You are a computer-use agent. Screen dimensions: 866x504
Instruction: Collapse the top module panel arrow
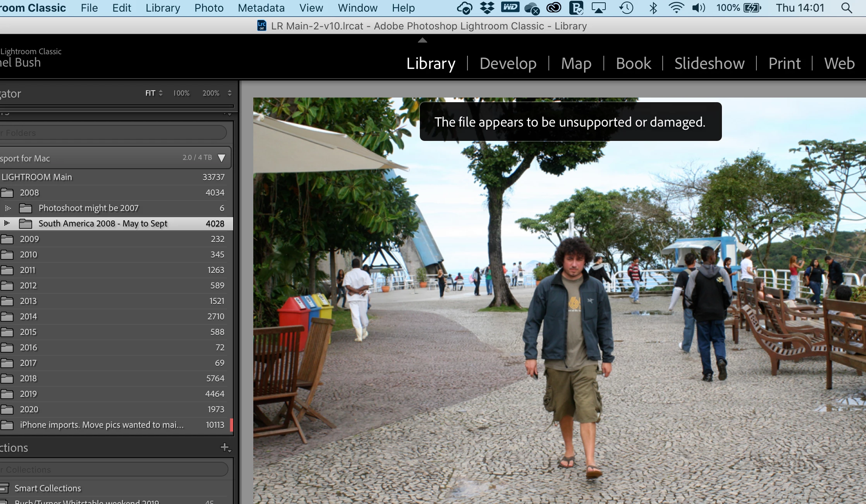click(x=423, y=40)
